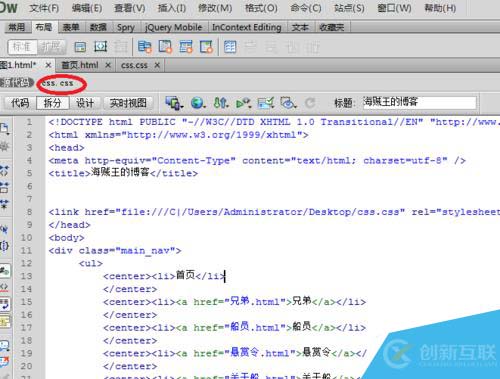Click the collapse full tag icon
The image size is (500, 379).
click(5, 170)
